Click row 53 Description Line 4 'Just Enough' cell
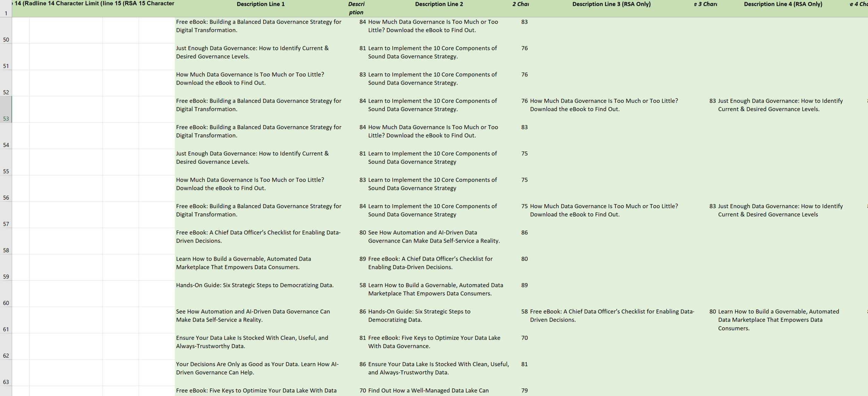The width and height of the screenshot is (868, 396). click(x=780, y=105)
